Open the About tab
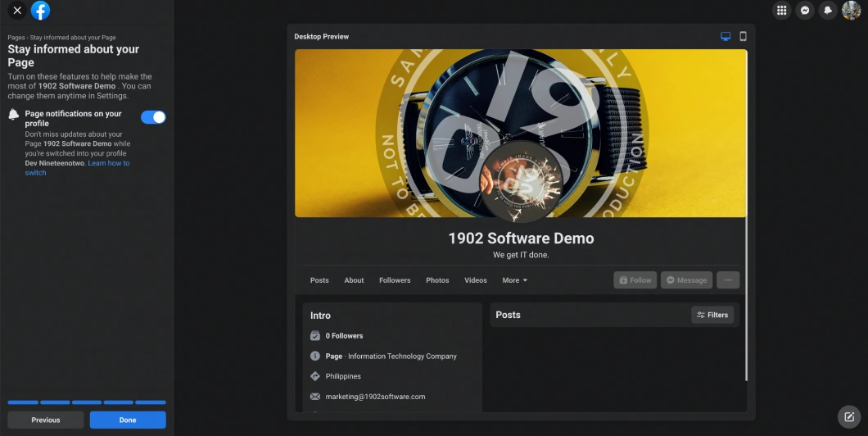 point(354,280)
